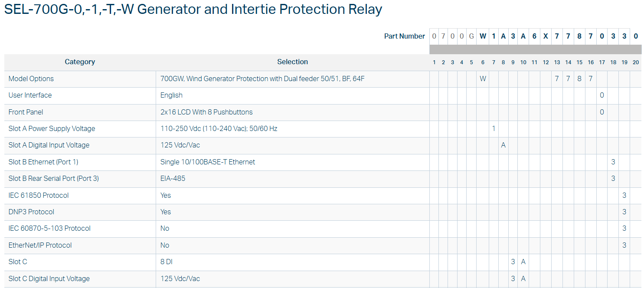
Task: Click 'Single 10/100BASE-T Ethernet' value
Action: (x=208, y=162)
